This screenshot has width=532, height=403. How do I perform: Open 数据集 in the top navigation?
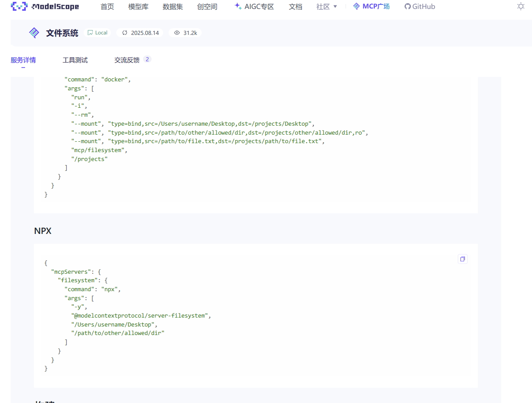[x=173, y=6]
